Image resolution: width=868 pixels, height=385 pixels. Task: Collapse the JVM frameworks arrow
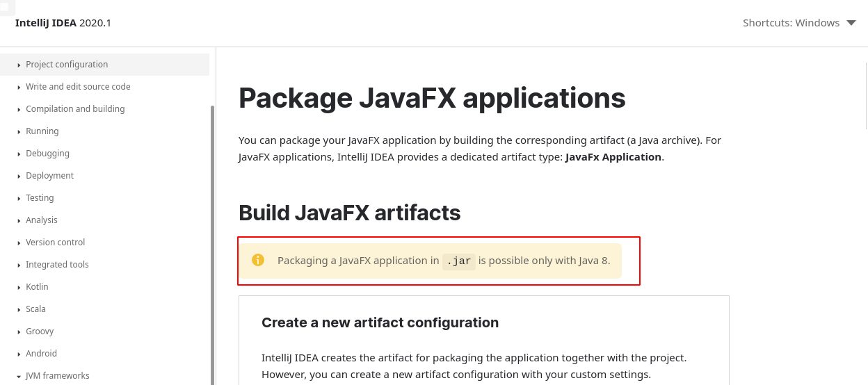click(x=19, y=377)
